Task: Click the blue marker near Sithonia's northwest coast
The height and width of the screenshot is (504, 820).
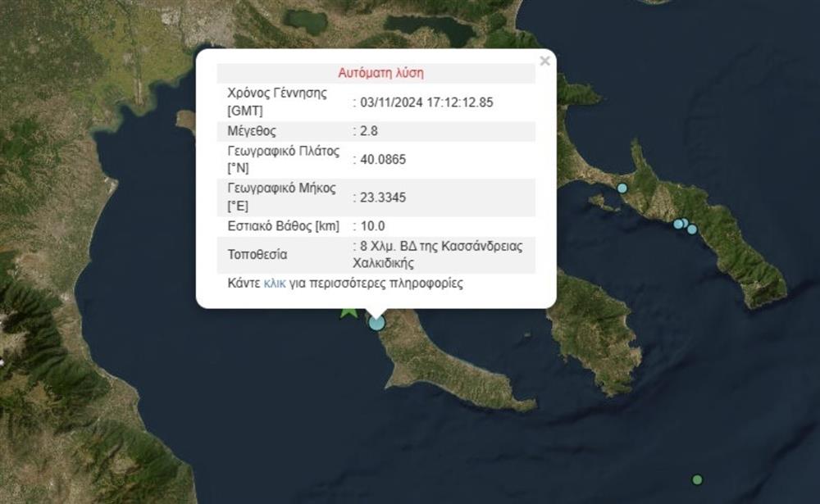Action: tap(622, 188)
